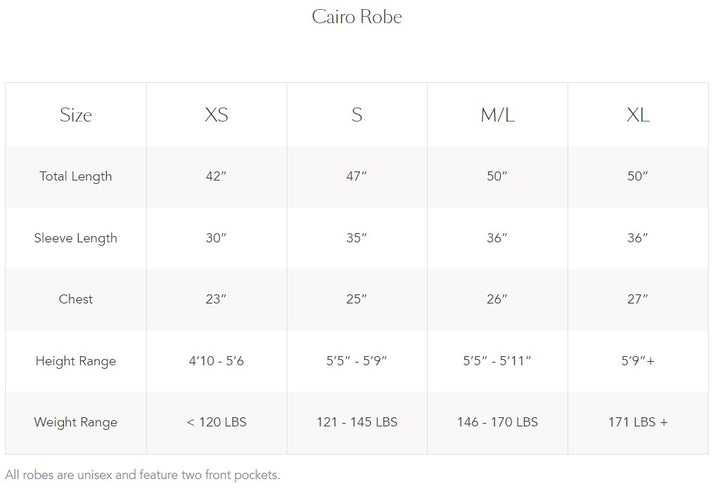The height and width of the screenshot is (503, 720).
Task: Click the 42″ XS total length cell
Action: pos(216,177)
